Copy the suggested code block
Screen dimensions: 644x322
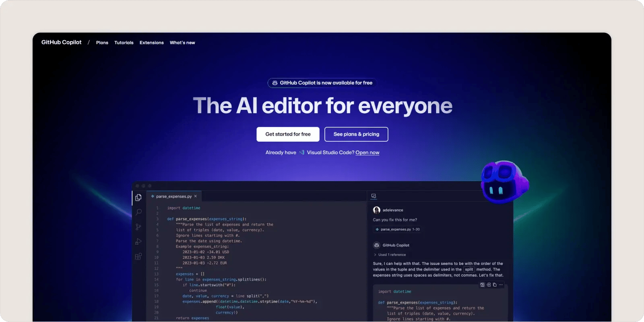click(x=495, y=285)
